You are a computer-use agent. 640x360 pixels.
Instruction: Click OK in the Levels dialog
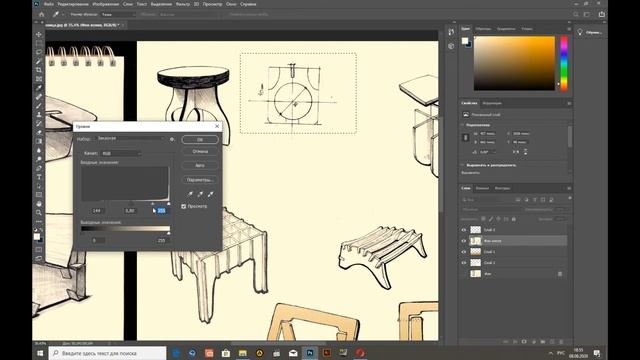pyautogui.click(x=200, y=140)
